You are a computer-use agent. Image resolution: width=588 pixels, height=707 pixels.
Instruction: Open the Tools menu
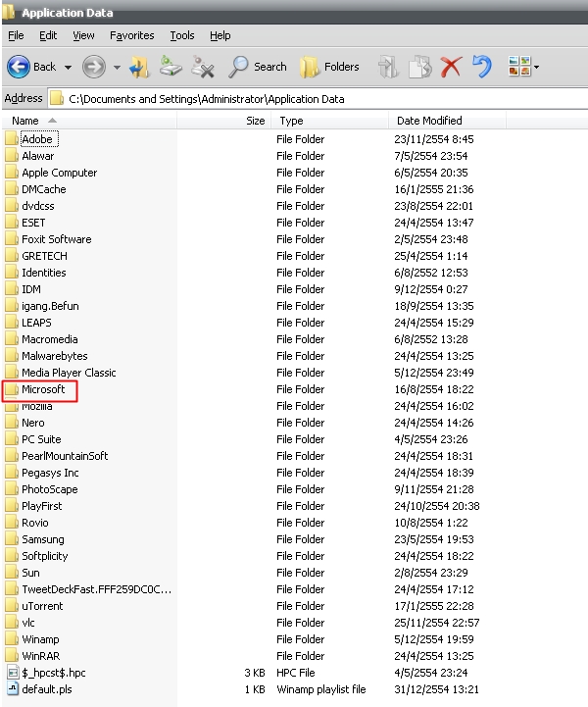click(x=182, y=35)
